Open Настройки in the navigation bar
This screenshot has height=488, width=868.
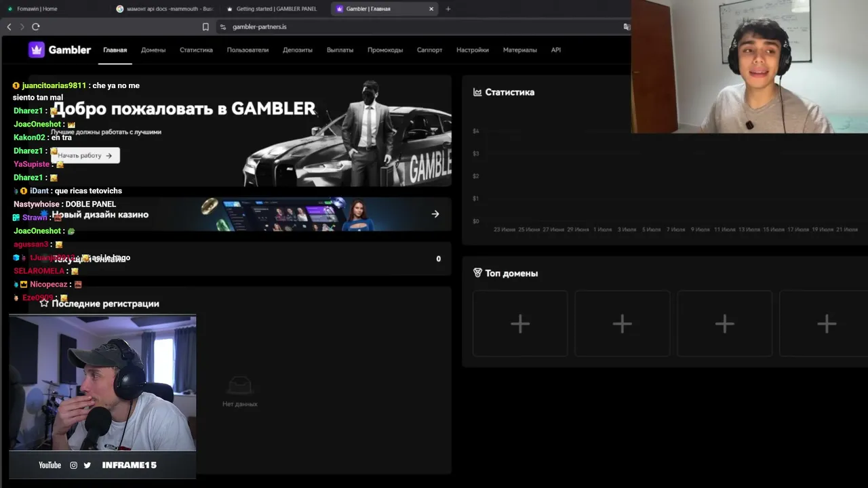[473, 50]
